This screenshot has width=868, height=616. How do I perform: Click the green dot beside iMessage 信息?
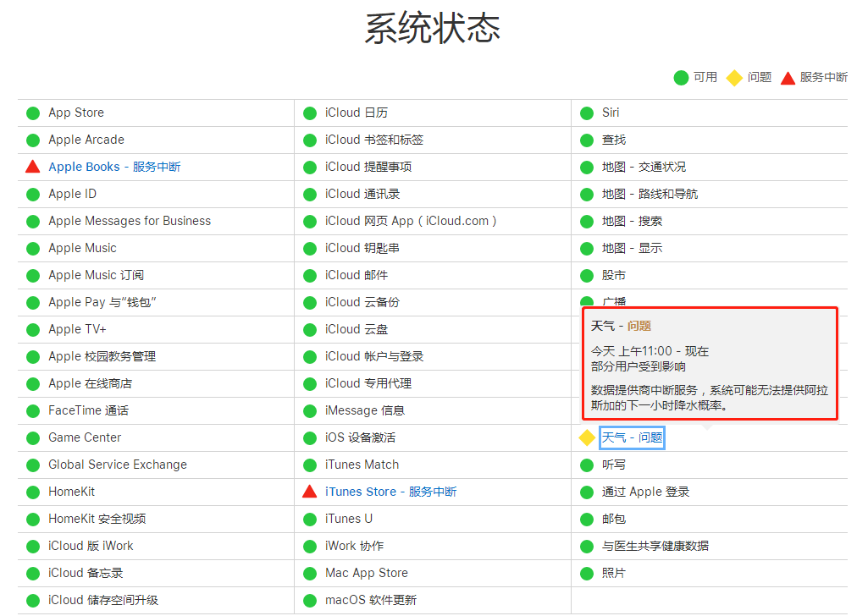point(310,411)
